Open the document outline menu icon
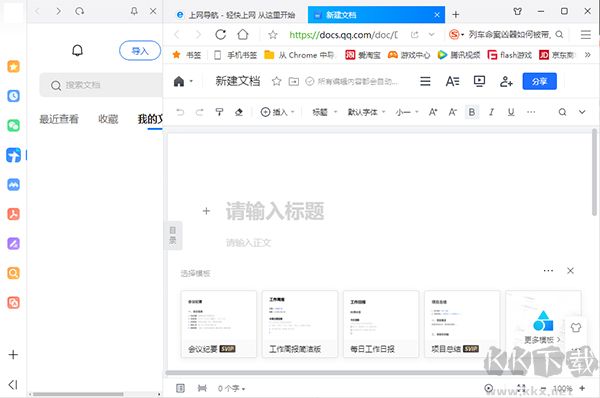The width and height of the screenshot is (600, 398). [425, 81]
